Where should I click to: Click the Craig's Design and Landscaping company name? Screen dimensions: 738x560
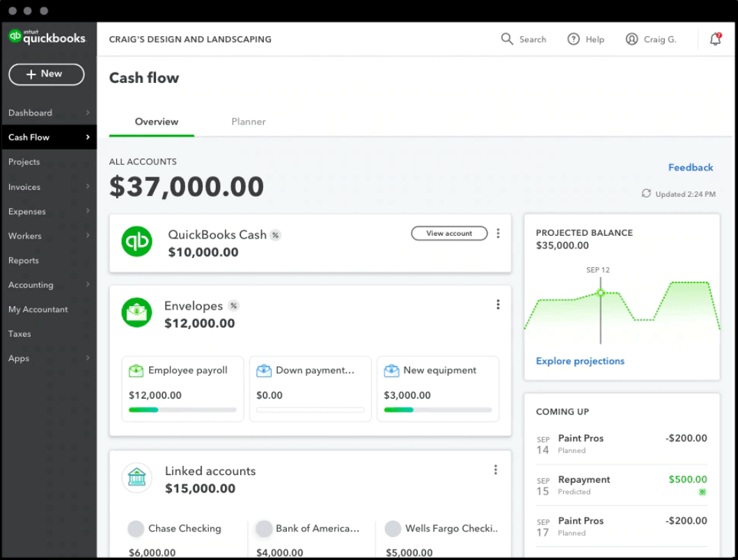tap(190, 40)
